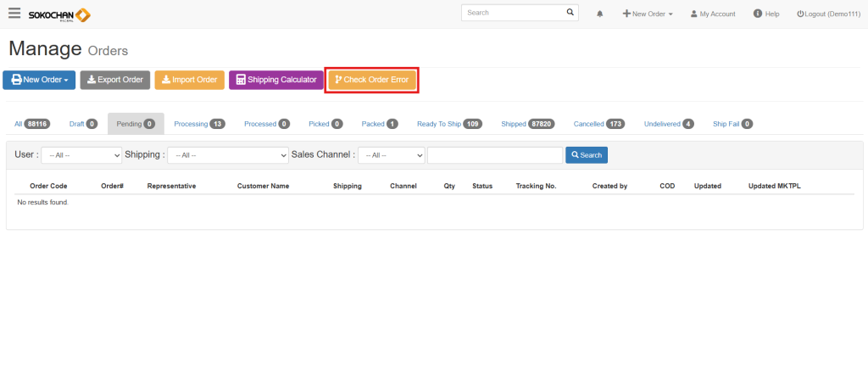Select the Cancelled orders tab
The height and width of the screenshot is (392, 868).
[598, 124]
